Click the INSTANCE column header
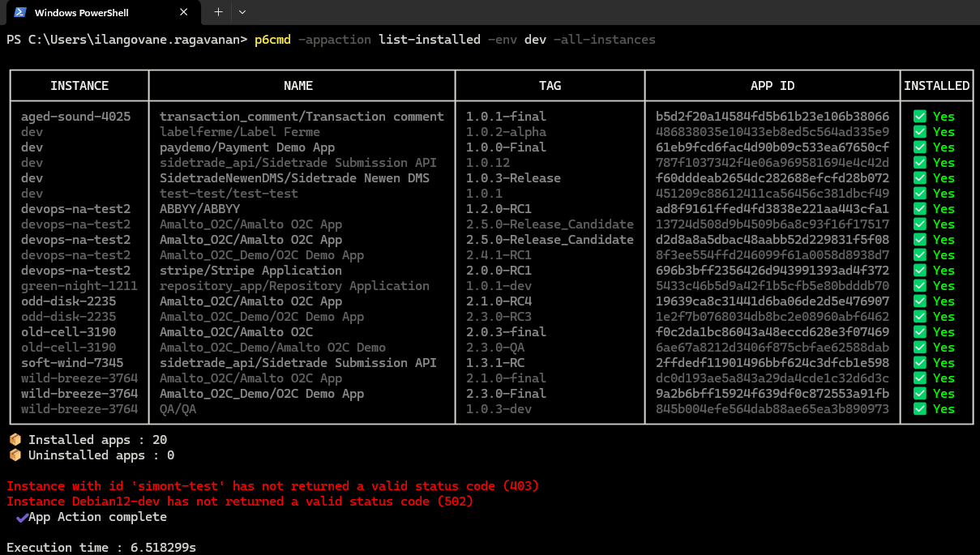The image size is (980, 555). tap(79, 86)
